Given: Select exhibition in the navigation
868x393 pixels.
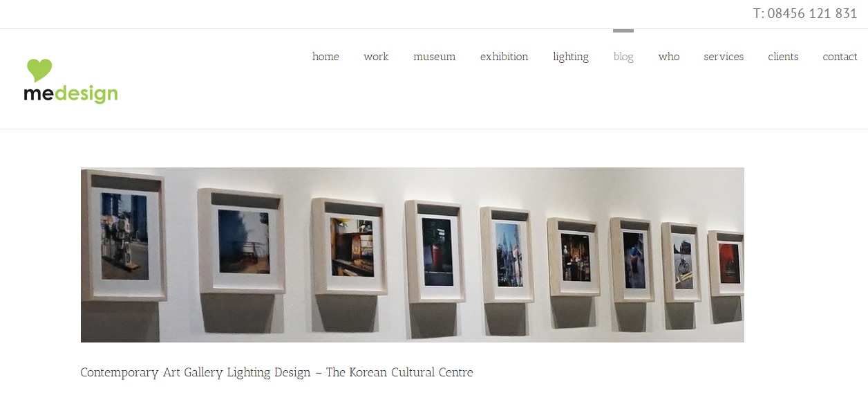Looking at the screenshot, I should click(x=504, y=57).
